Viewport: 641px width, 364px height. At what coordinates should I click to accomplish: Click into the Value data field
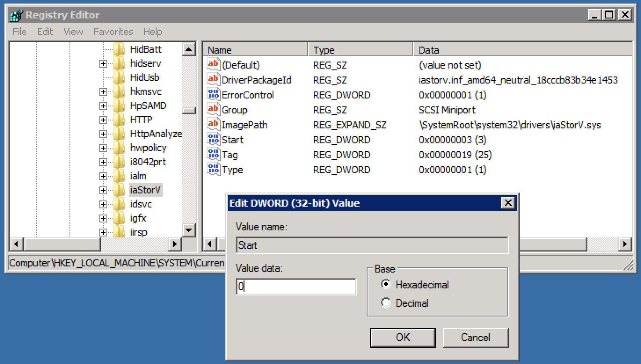pyautogui.click(x=296, y=287)
